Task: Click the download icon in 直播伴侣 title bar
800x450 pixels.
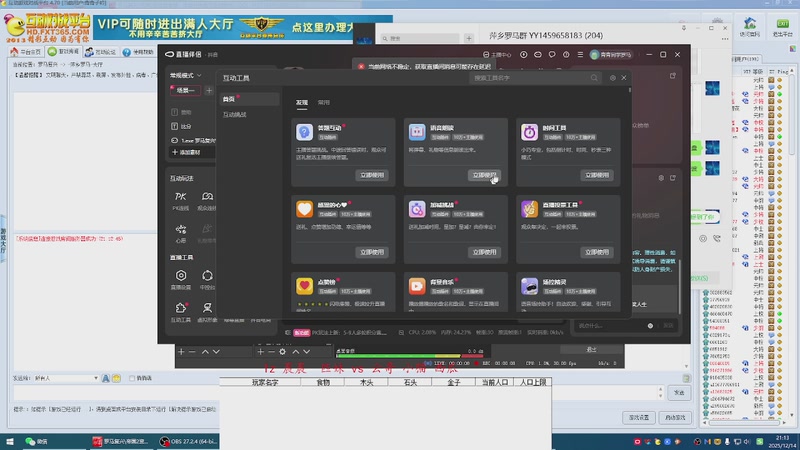Action: 523,55
